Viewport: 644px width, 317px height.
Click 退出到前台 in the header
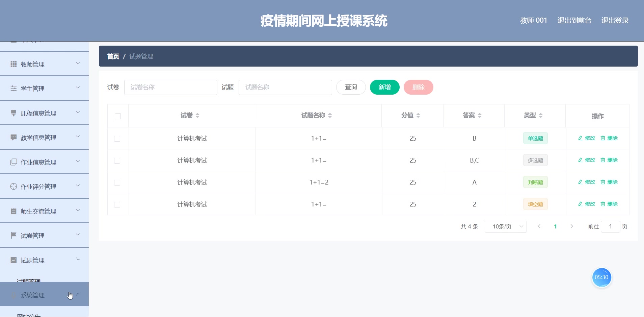pos(574,20)
